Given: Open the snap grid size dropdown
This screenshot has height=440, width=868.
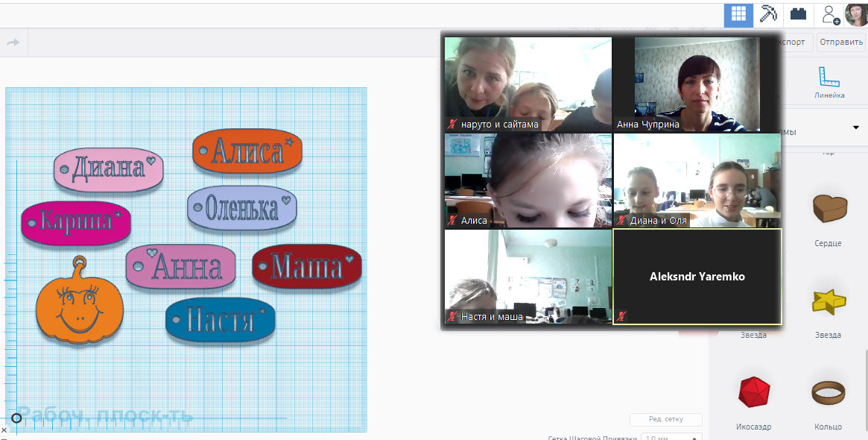Looking at the screenshot, I should click(671, 438).
